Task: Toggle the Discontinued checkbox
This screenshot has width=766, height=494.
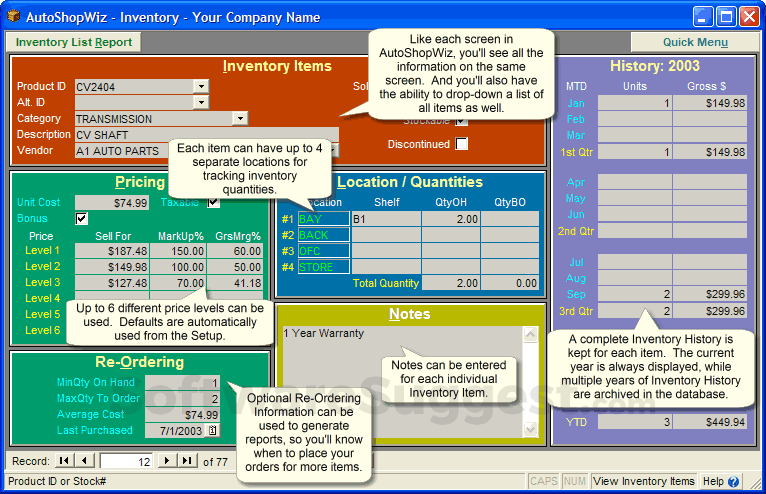Action: coord(461,144)
